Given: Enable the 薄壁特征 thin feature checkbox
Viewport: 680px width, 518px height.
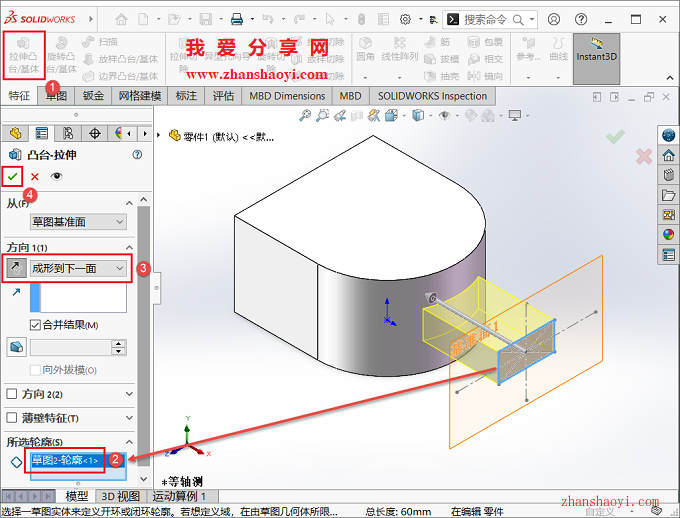Looking at the screenshot, I should point(12,418).
